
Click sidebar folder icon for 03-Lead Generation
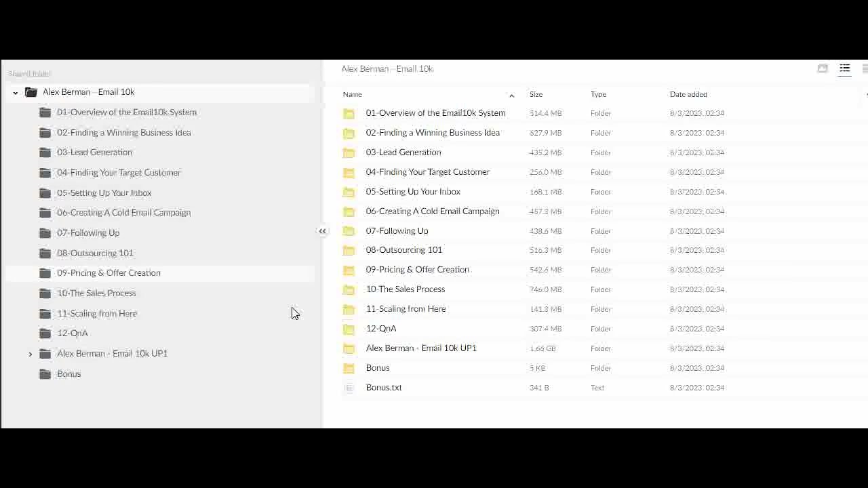point(45,152)
